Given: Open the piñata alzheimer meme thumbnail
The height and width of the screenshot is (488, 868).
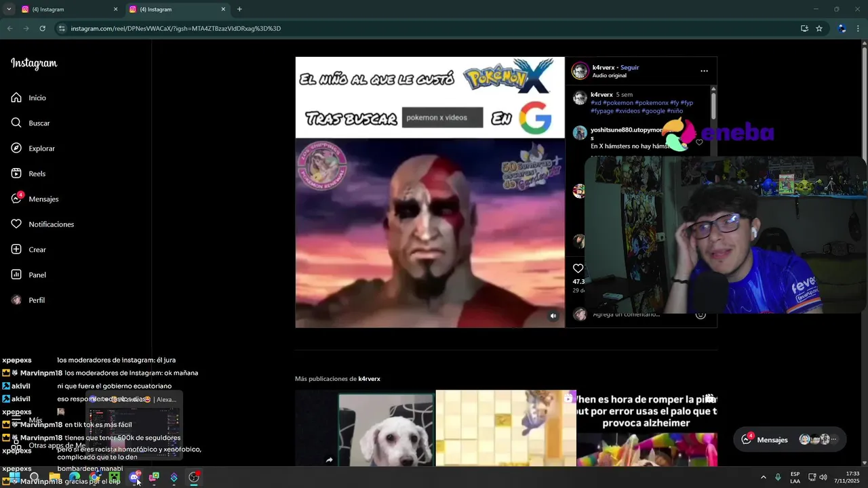Looking at the screenshot, I should pyautogui.click(x=647, y=428).
